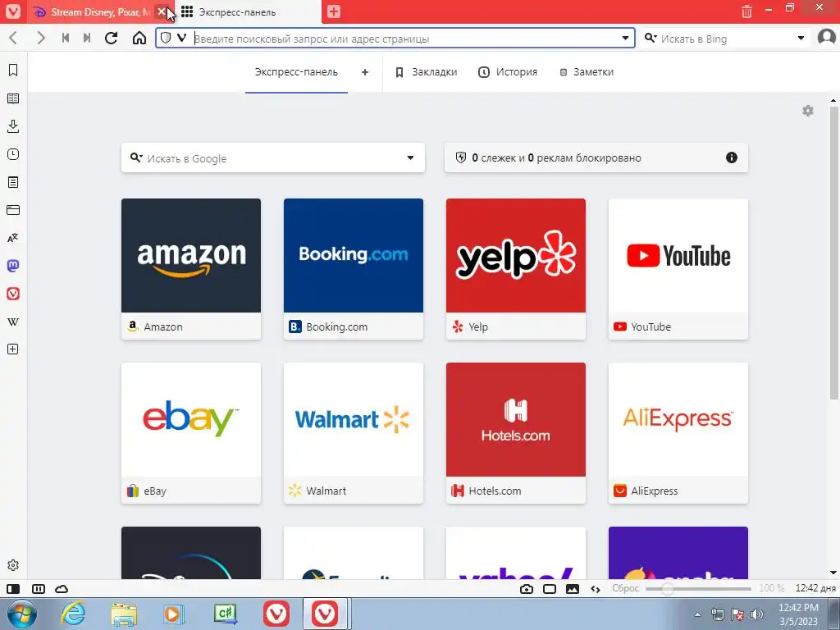Show blocking info with the i icon
Image resolution: width=840 pixels, height=630 pixels.
tap(731, 157)
